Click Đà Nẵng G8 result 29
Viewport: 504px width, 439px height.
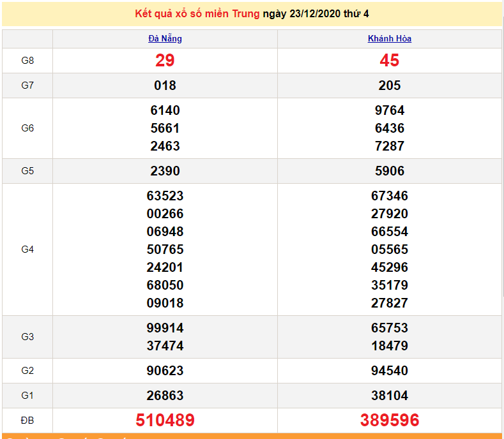point(165,61)
